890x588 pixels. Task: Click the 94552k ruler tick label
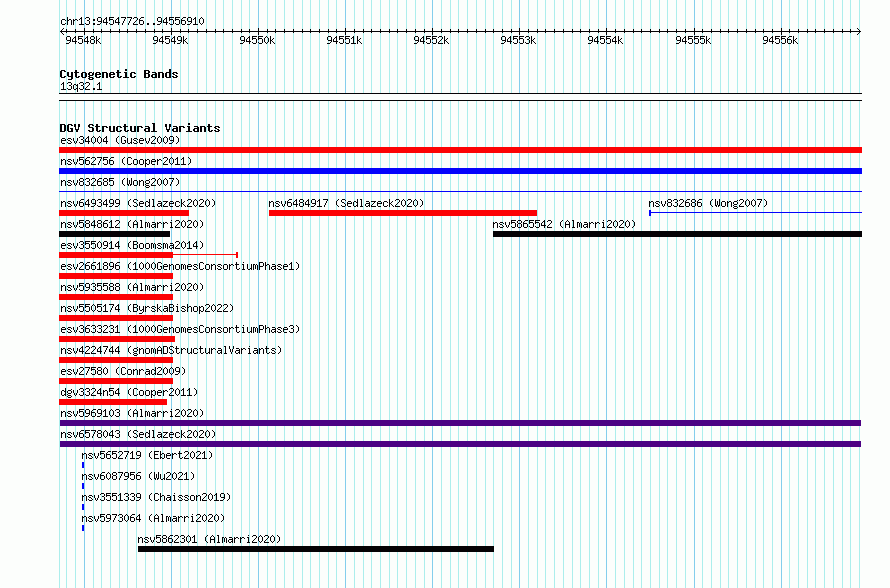click(x=431, y=40)
